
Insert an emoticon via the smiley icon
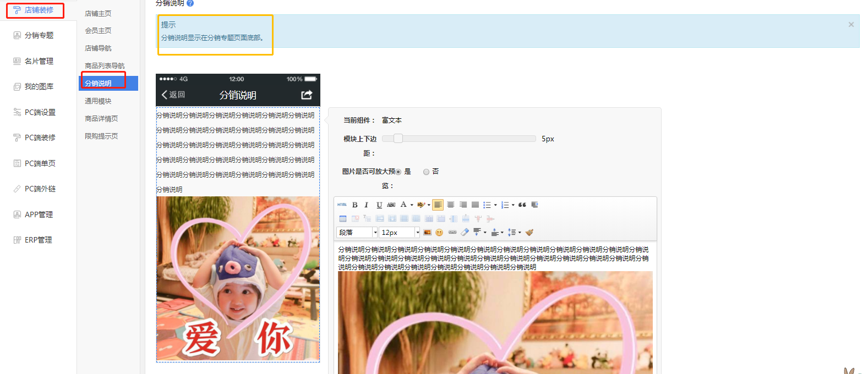pyautogui.click(x=439, y=233)
